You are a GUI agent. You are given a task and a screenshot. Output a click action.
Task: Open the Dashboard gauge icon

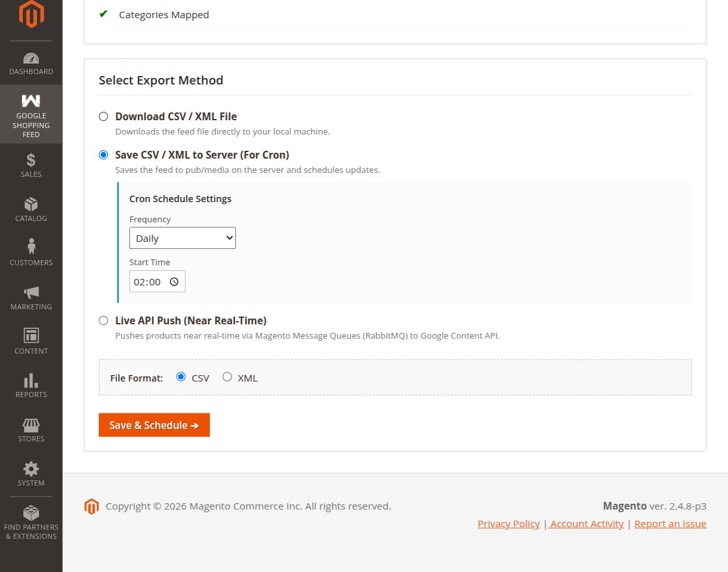tap(31, 58)
